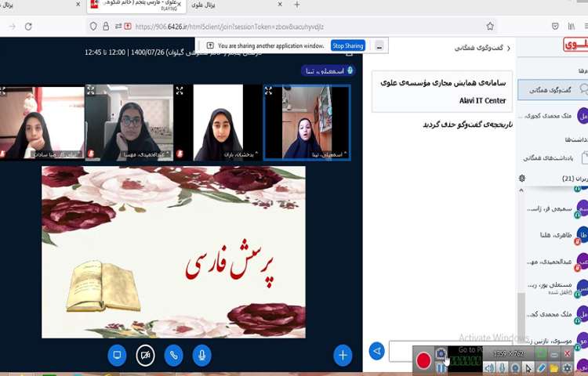Bookmark this page with the star icon
This screenshot has width=588, height=376.
[490, 26]
